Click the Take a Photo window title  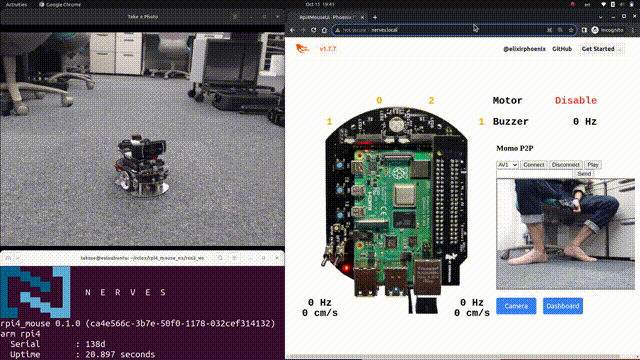142,17
